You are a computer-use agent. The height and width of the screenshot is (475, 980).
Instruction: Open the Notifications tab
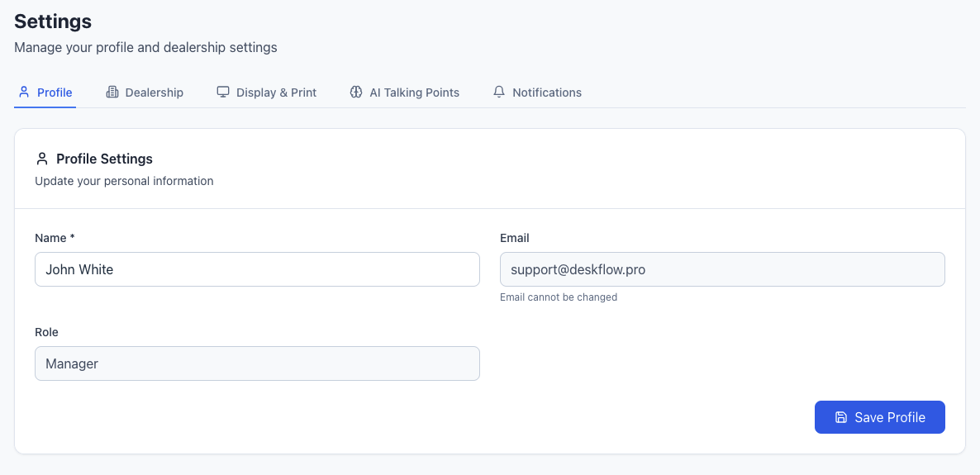pyautogui.click(x=537, y=93)
